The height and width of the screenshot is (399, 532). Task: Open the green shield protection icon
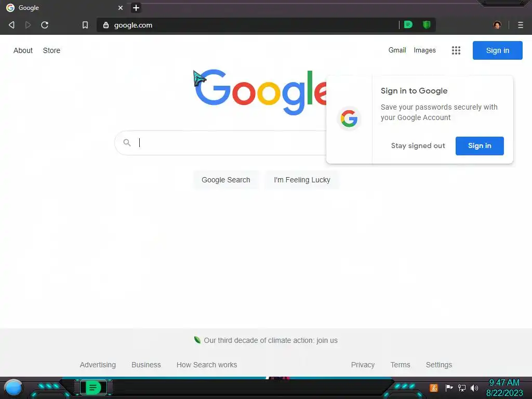pos(427,24)
